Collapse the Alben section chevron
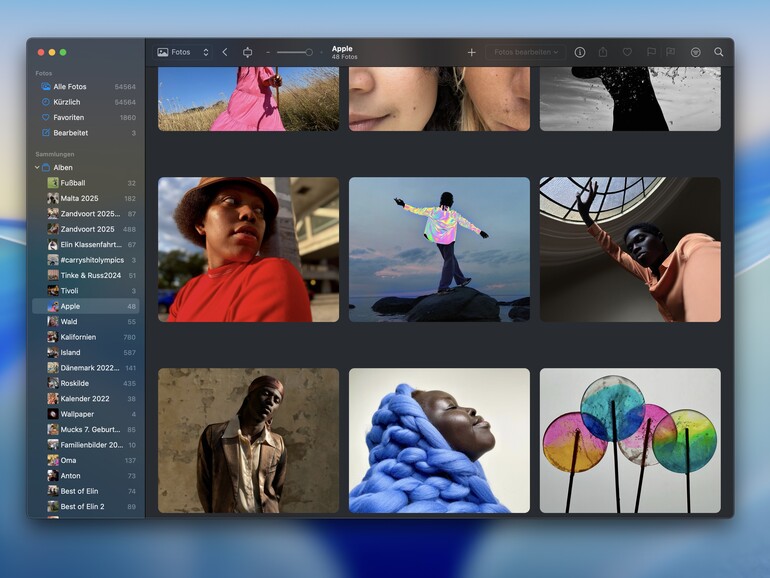 [x=37, y=167]
